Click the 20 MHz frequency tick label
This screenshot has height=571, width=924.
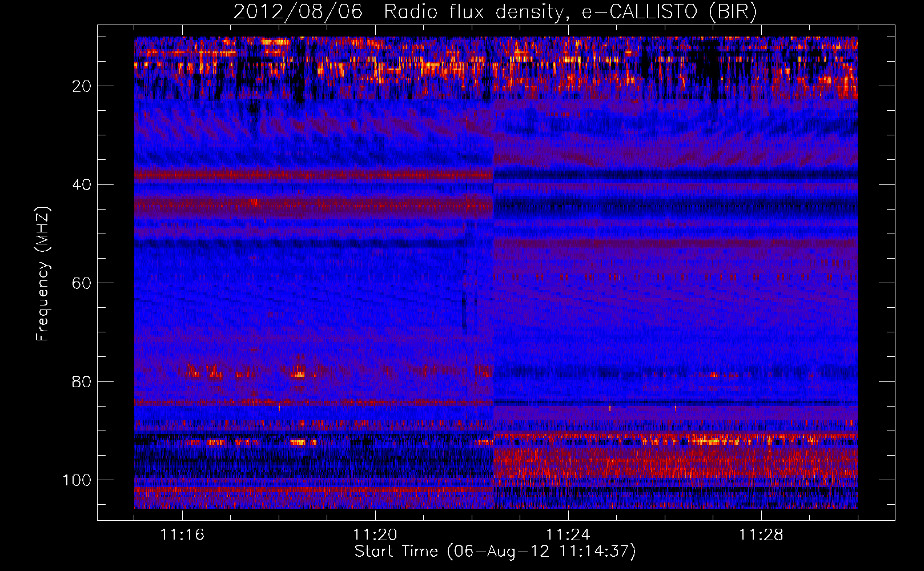82,86
